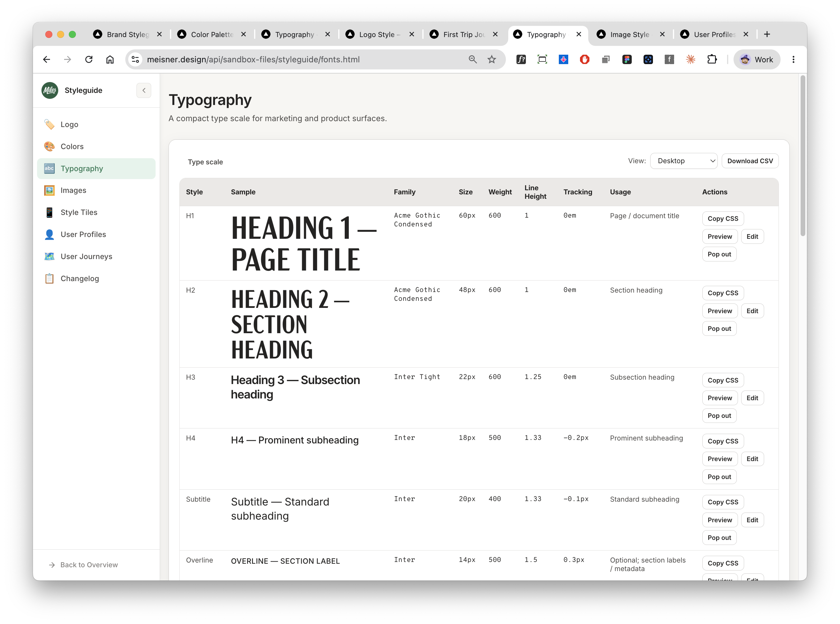
Task: Copy CSS for H4 prominent subheading
Action: [x=723, y=441]
